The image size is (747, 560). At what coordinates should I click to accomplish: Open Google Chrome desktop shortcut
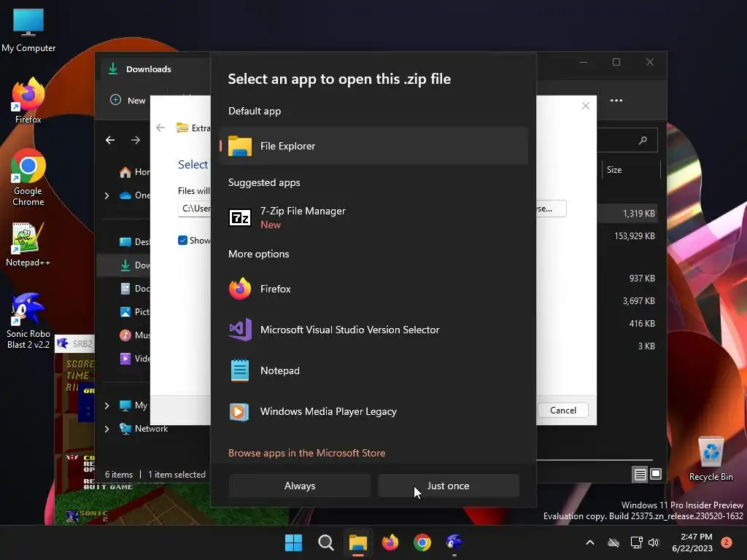click(28, 178)
